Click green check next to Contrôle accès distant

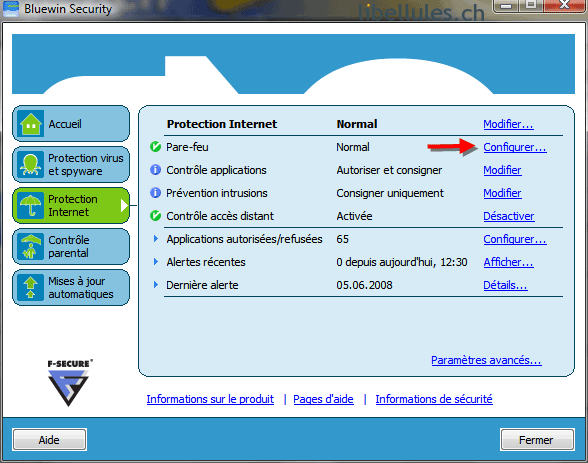[x=155, y=216]
